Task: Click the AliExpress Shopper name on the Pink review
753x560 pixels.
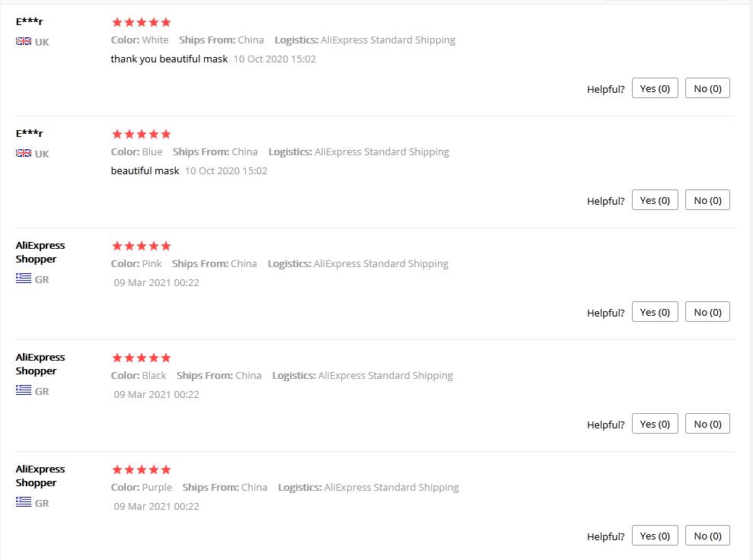Action: coord(40,252)
